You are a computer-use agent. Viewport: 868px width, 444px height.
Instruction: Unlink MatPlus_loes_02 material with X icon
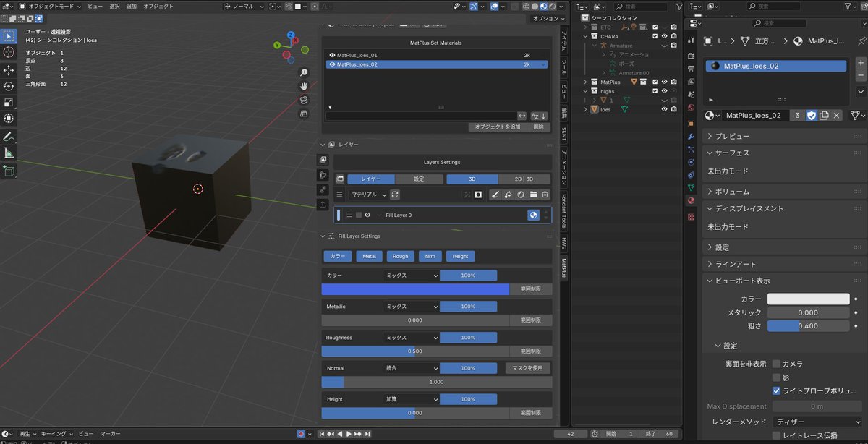pyautogui.click(x=837, y=116)
